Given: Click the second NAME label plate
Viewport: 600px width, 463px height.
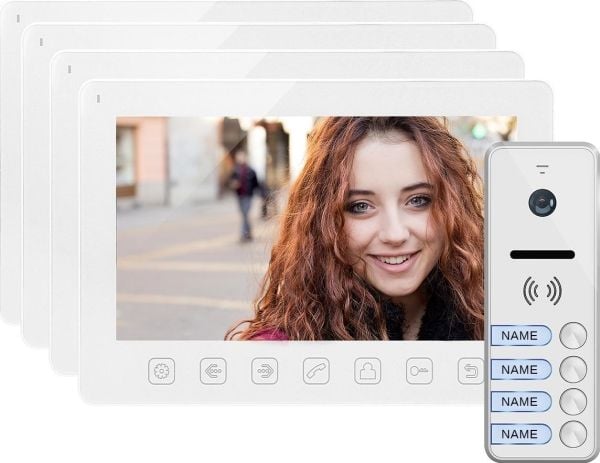Looking at the screenshot, I should (x=521, y=370).
